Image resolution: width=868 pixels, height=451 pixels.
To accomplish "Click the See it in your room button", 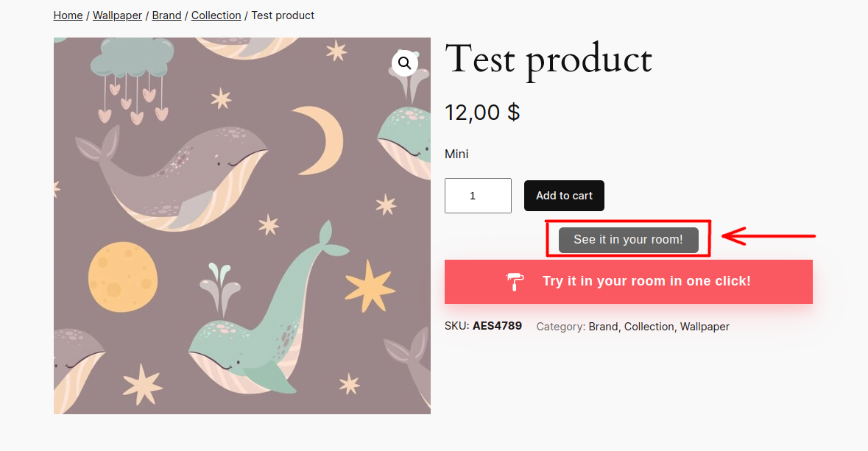I will 628,240.
